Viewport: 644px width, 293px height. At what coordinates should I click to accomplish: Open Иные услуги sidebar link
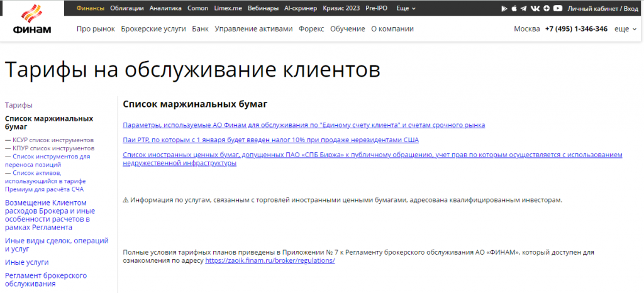tap(26, 262)
